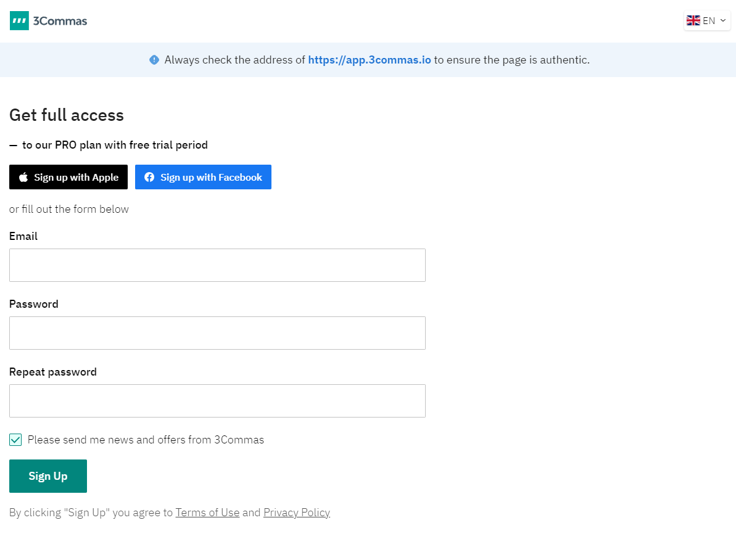This screenshot has height=560, width=736.
Task: Focus the Email input field
Action: [x=217, y=265]
